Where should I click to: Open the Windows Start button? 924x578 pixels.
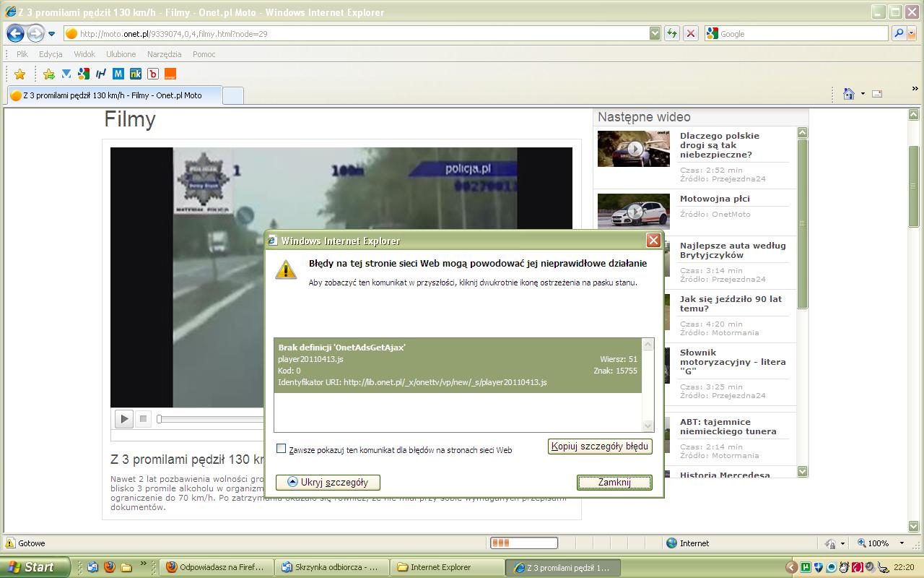coord(35,567)
